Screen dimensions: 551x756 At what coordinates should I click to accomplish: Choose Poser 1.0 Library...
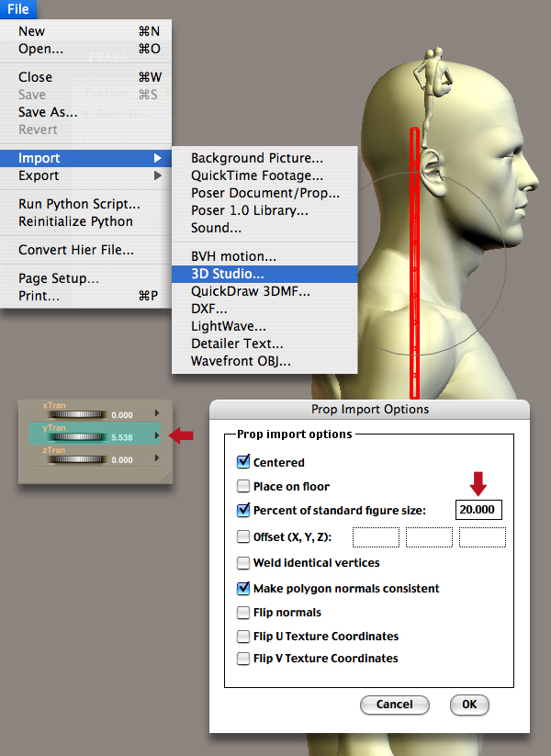(264, 210)
